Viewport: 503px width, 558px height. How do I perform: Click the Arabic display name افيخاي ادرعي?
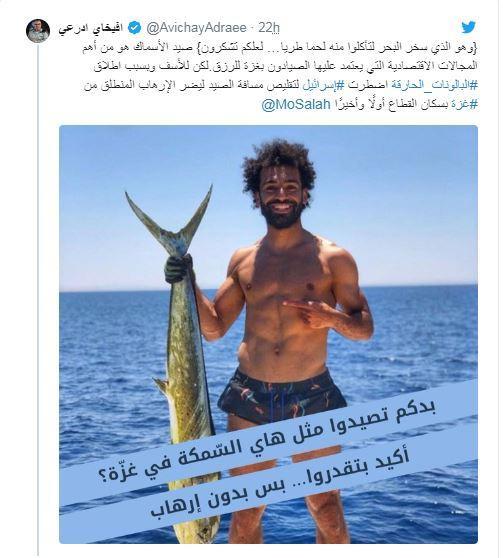point(91,28)
